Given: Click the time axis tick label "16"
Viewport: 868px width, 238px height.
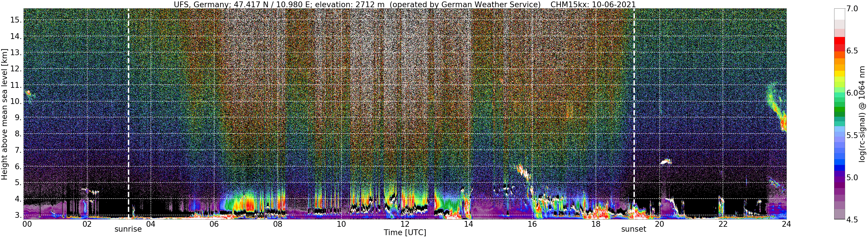Looking at the screenshot, I should [x=532, y=224].
